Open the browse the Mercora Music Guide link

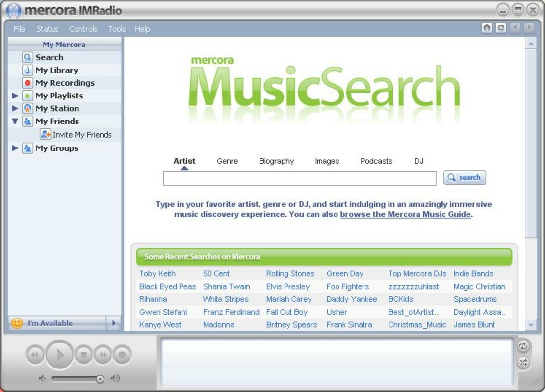pyautogui.click(x=405, y=214)
